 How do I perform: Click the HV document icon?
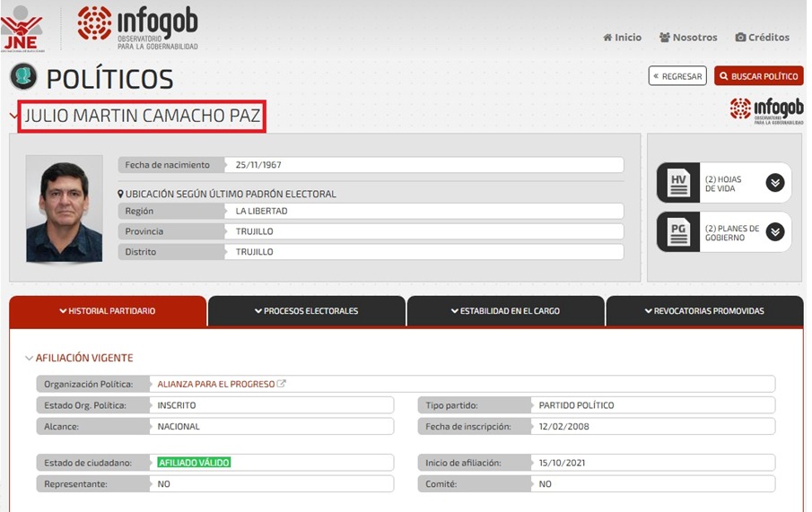[680, 183]
